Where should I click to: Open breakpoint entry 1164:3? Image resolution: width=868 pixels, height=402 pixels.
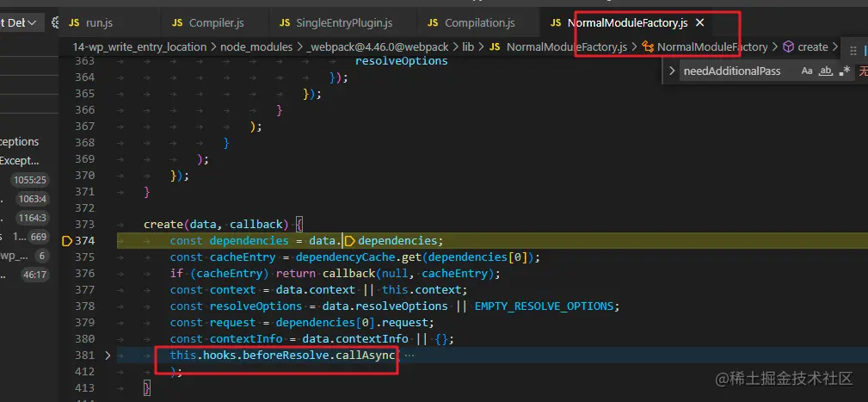[32, 218]
